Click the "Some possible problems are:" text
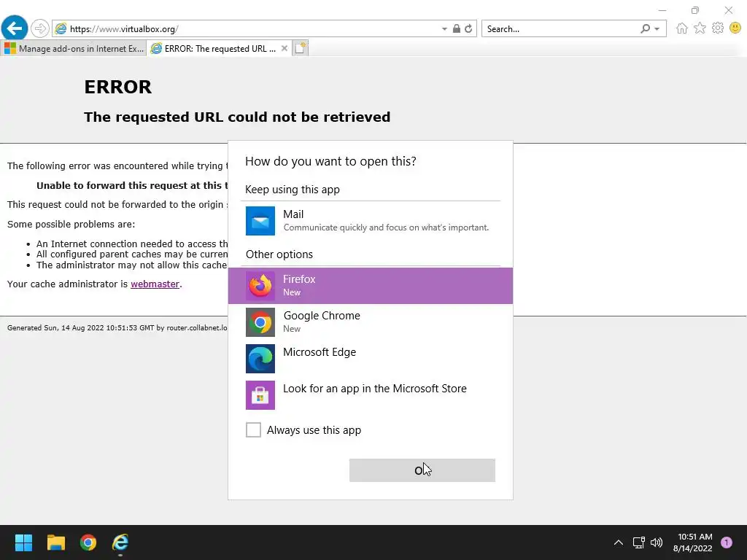The width and height of the screenshot is (747, 560). click(71, 225)
